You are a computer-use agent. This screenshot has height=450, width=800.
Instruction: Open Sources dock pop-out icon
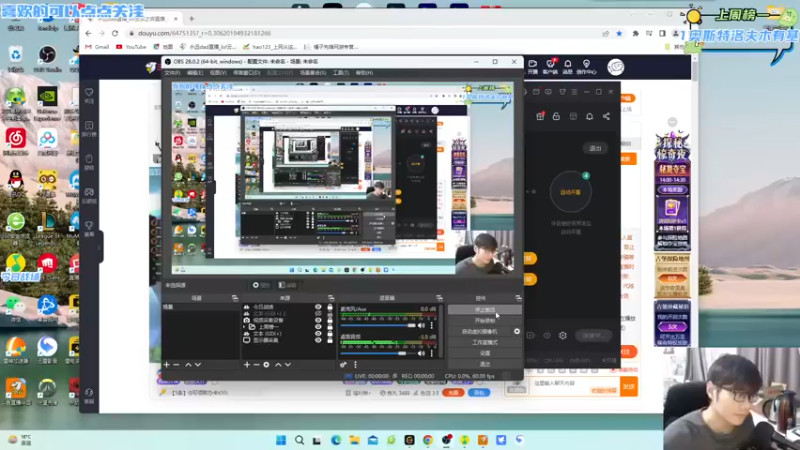[331, 298]
